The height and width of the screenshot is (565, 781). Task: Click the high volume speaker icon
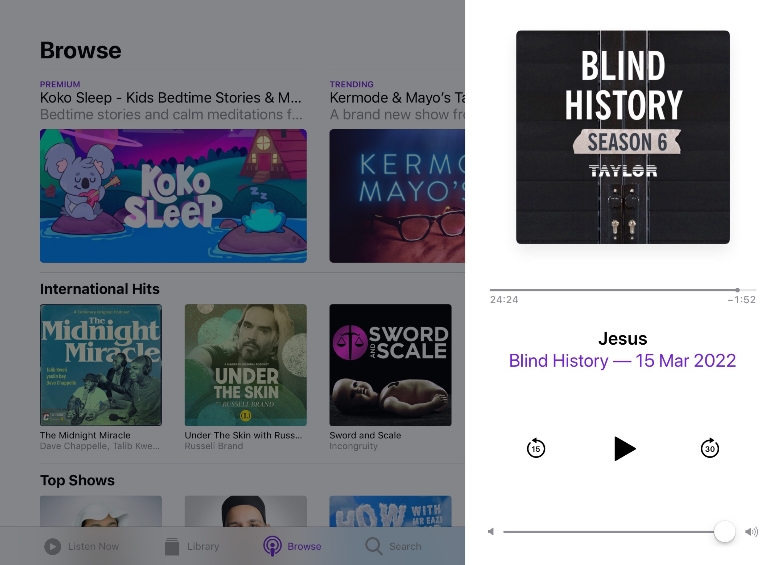point(751,532)
